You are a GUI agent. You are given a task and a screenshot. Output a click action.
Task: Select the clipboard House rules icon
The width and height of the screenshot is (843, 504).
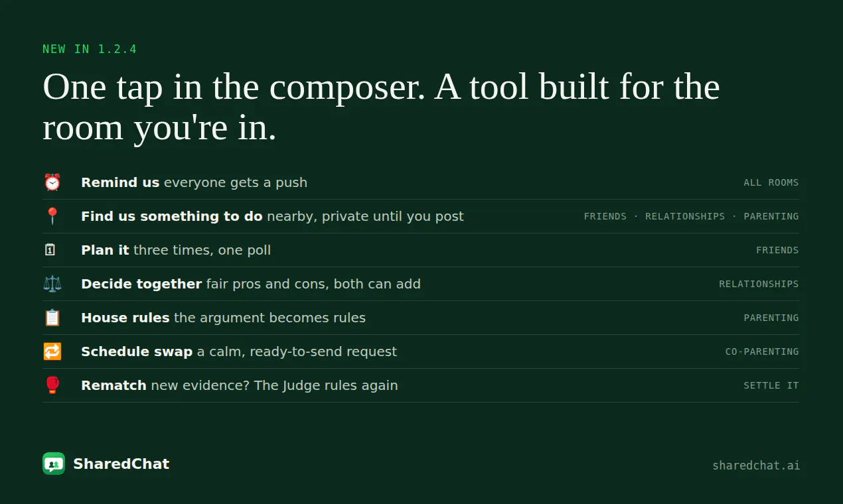point(52,318)
